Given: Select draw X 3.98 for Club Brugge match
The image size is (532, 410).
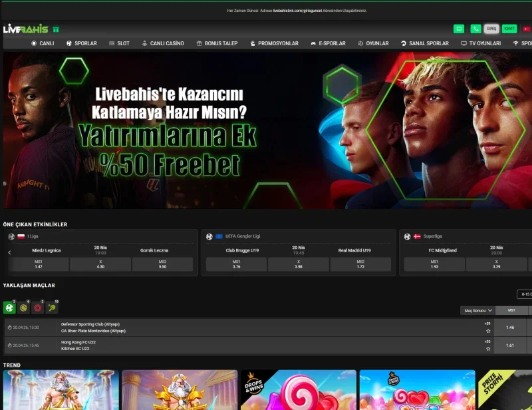Looking at the screenshot, I should click(x=299, y=264).
